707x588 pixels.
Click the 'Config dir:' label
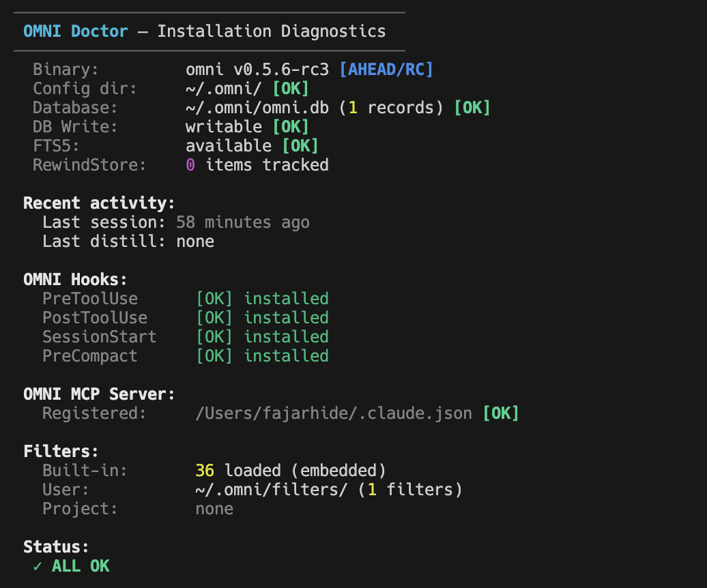[85, 88]
